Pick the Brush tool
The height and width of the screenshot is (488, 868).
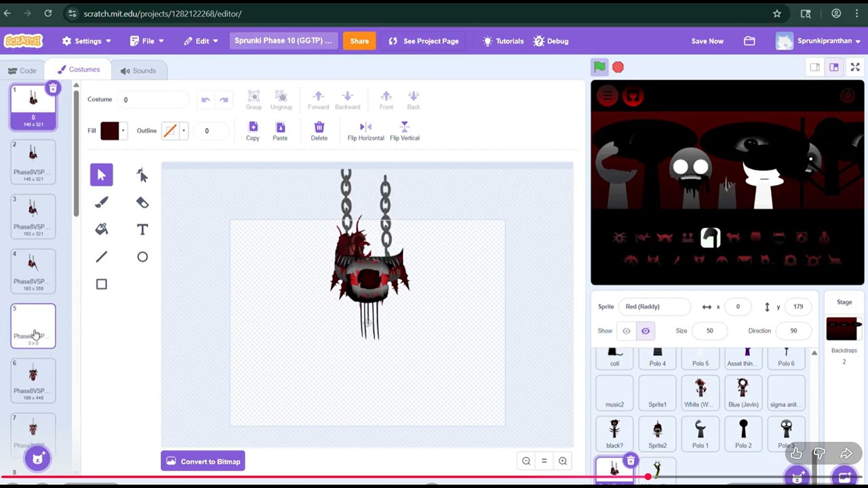tap(102, 202)
